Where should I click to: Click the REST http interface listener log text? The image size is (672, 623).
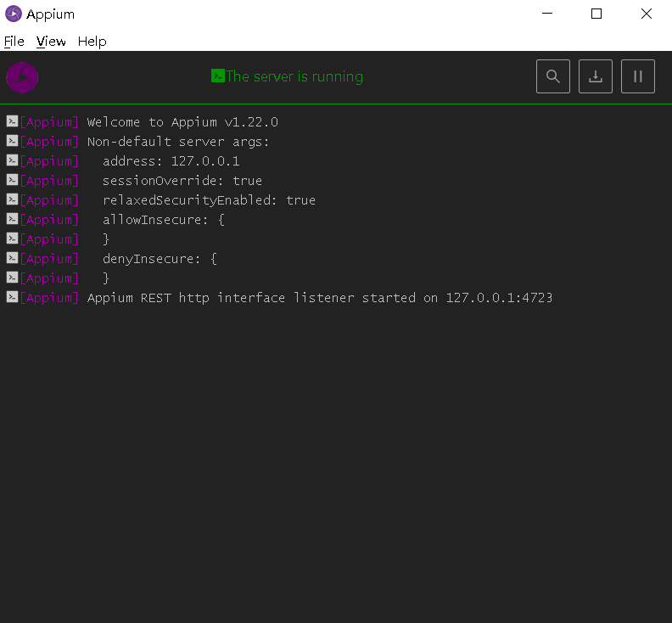320,298
